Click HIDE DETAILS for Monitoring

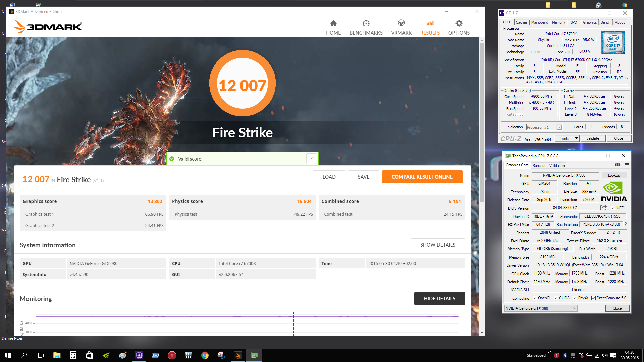(439, 299)
